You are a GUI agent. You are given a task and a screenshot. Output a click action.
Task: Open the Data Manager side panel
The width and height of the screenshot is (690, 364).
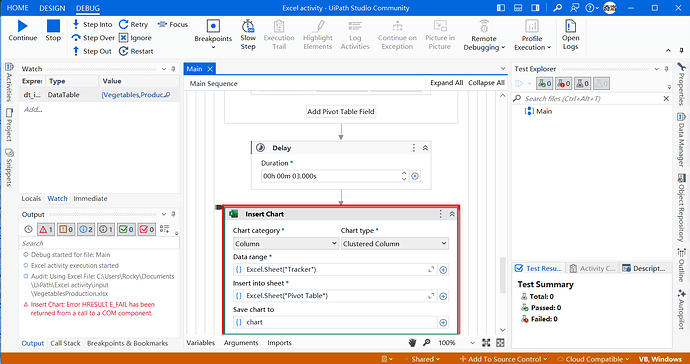(681, 140)
